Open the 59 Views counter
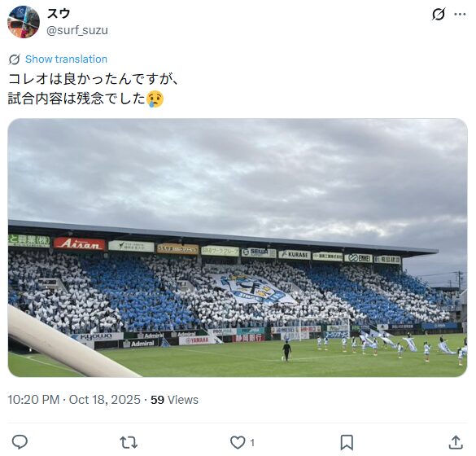This screenshot has height=456, width=476. pyautogui.click(x=175, y=400)
